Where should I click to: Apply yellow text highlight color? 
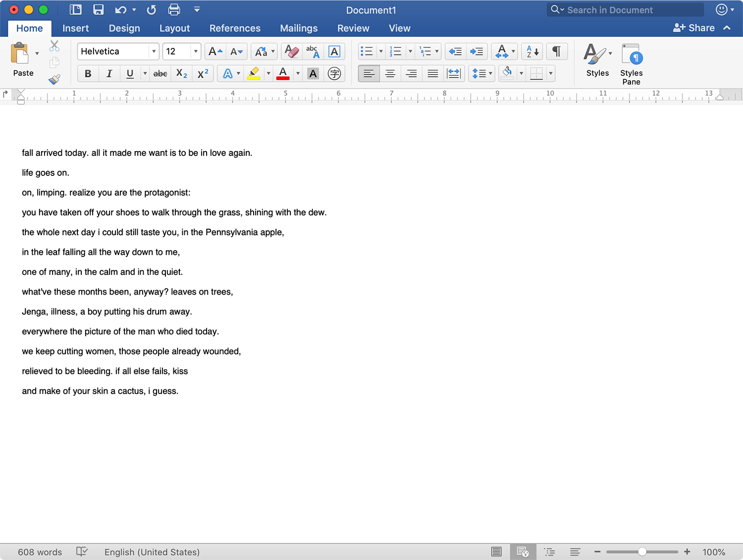click(x=254, y=74)
